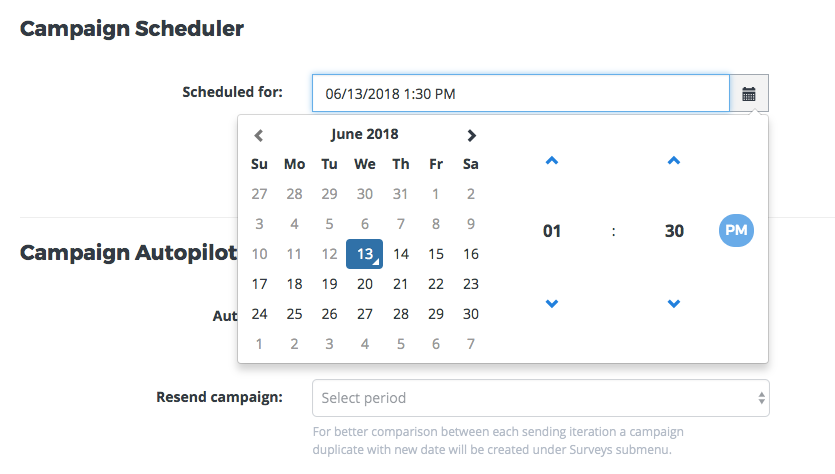Toggle the PM period button
The image size is (835, 474).
pyautogui.click(x=736, y=231)
